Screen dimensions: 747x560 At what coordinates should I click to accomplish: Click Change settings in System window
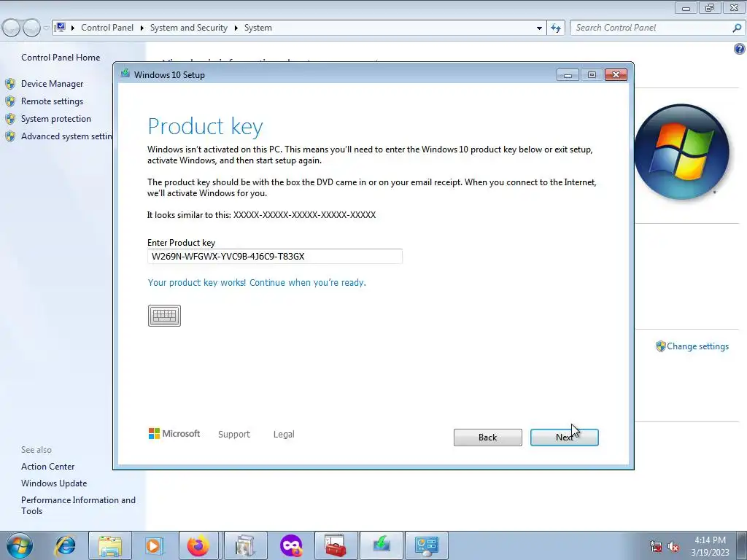697,346
